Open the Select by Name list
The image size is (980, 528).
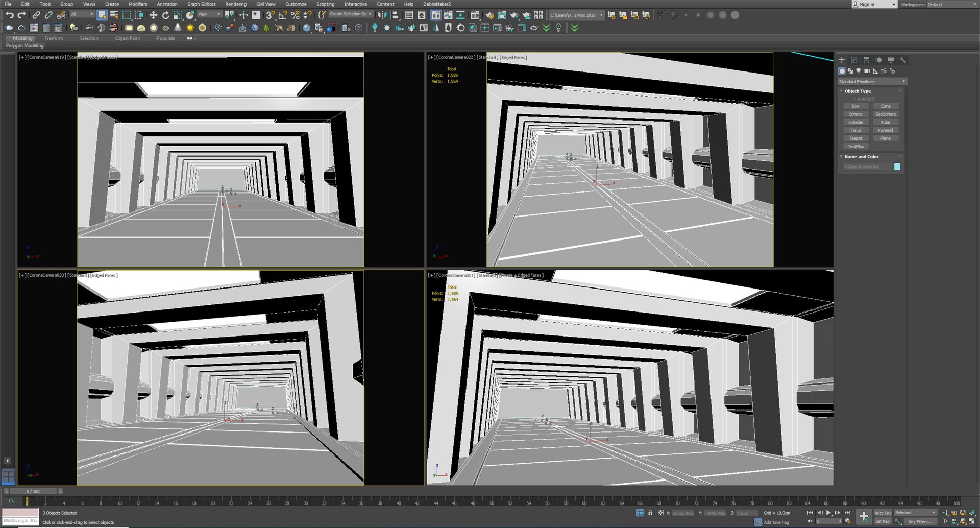(x=114, y=15)
